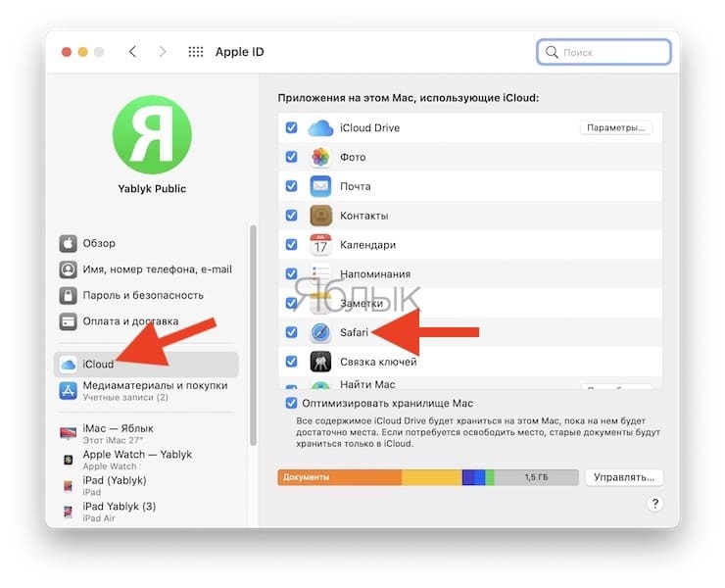This screenshot has width=725, height=588.
Task: Click the Пароль и безопасность lock icon
Action: point(68,295)
